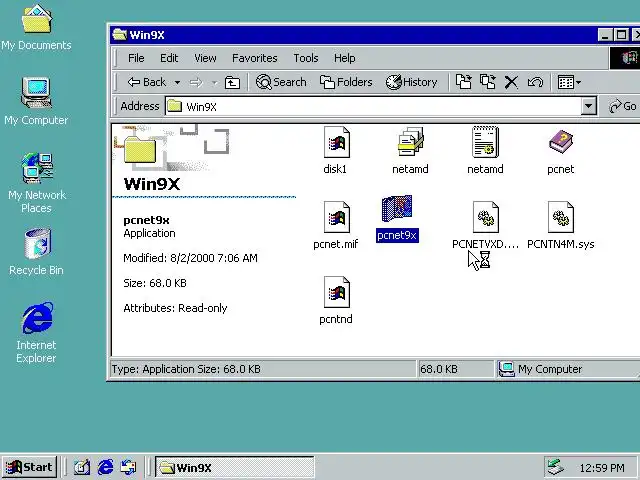Open the Favorites menu
The width and height of the screenshot is (640, 480).
pos(255,58)
